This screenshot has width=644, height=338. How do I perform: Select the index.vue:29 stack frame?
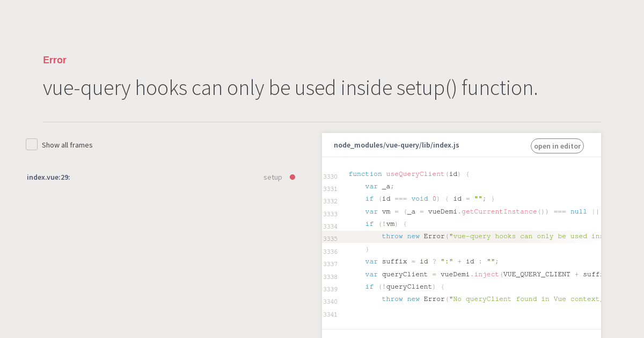pos(48,177)
